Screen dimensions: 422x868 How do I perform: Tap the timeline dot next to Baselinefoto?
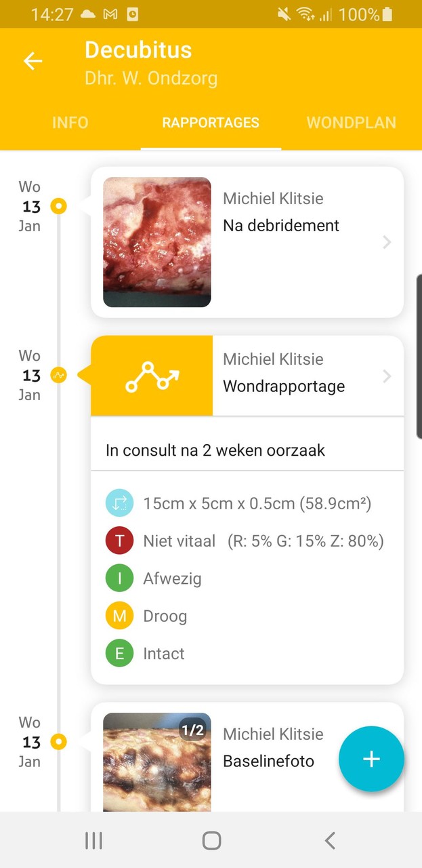point(58,741)
